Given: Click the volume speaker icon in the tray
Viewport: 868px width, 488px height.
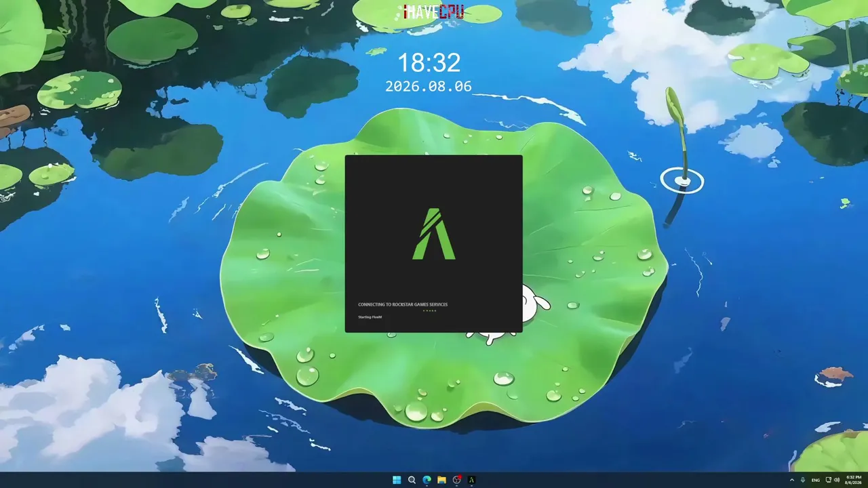Looking at the screenshot, I should 837,480.
